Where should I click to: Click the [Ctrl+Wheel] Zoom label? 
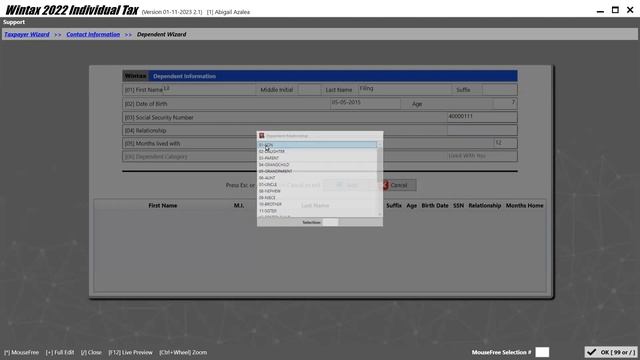(183, 352)
